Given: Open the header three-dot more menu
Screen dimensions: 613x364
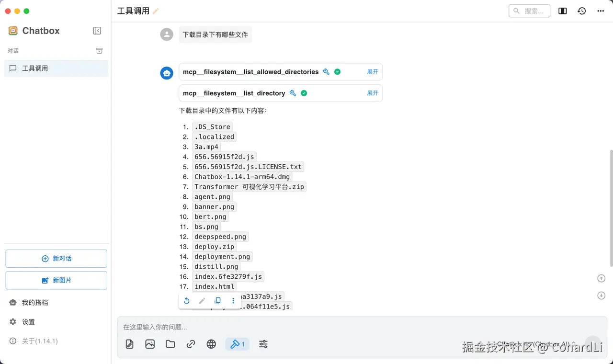Looking at the screenshot, I should coord(601,11).
